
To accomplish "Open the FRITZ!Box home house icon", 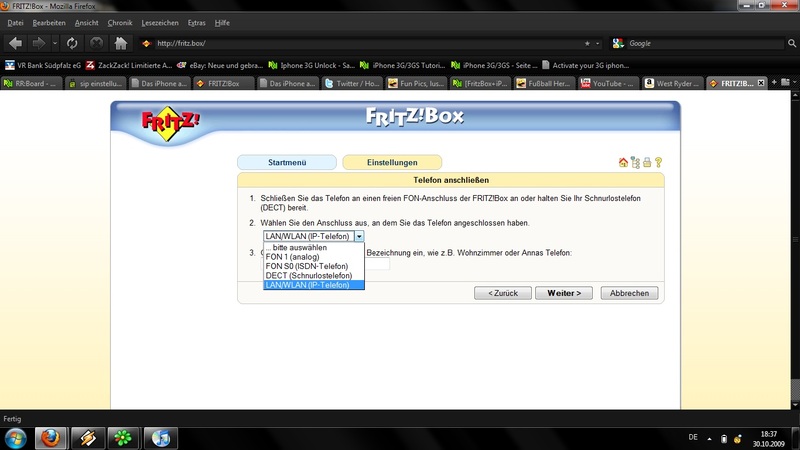I will point(623,162).
